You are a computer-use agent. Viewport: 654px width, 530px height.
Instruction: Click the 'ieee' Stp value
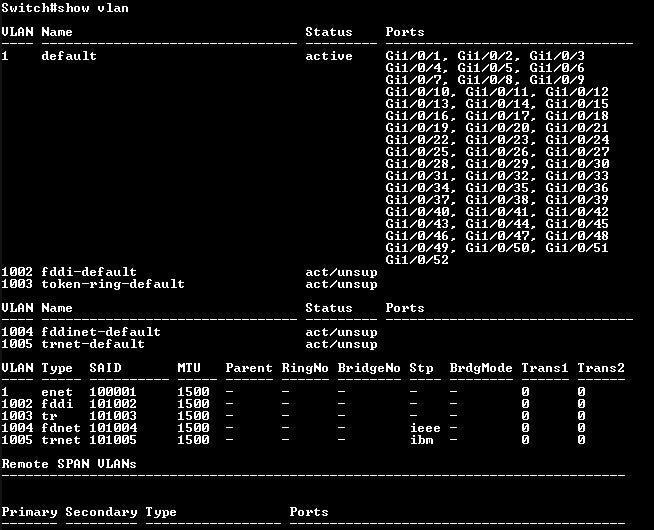click(425, 428)
